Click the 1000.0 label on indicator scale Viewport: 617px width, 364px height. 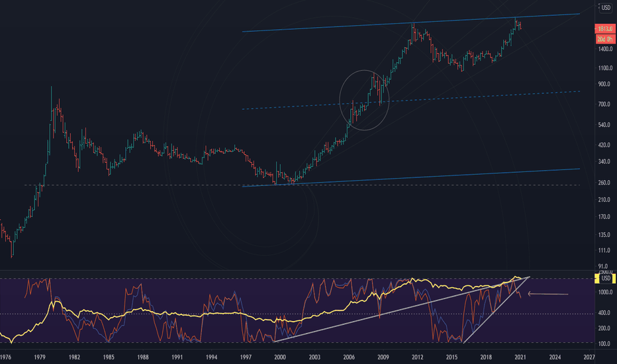click(605, 292)
